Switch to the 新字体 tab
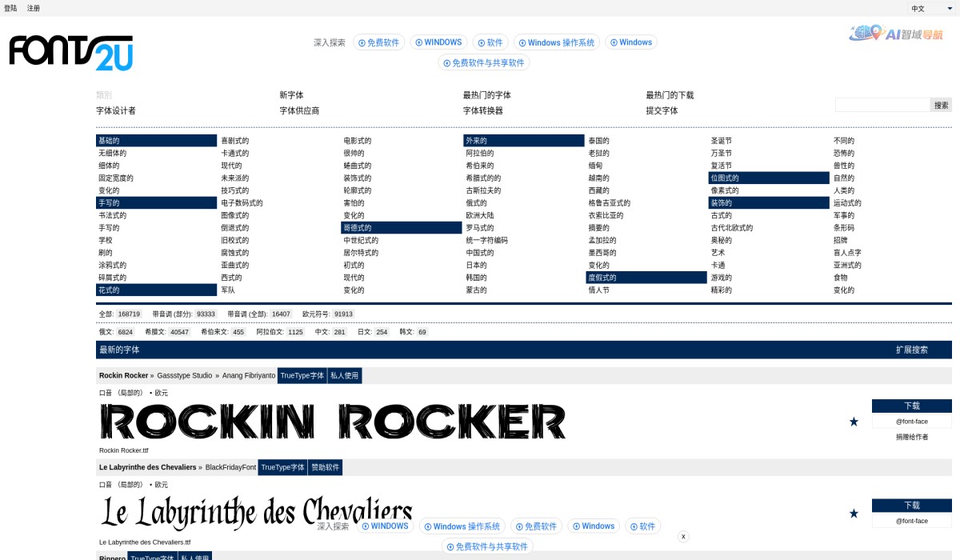 pyautogui.click(x=293, y=94)
